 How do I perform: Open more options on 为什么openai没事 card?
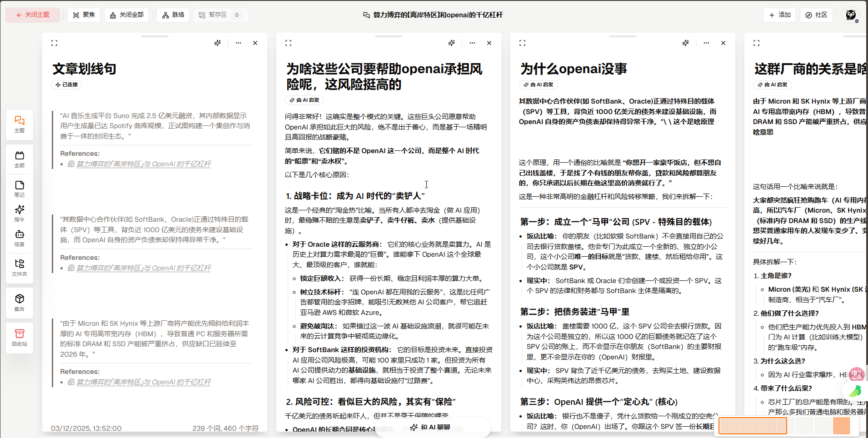(x=706, y=43)
